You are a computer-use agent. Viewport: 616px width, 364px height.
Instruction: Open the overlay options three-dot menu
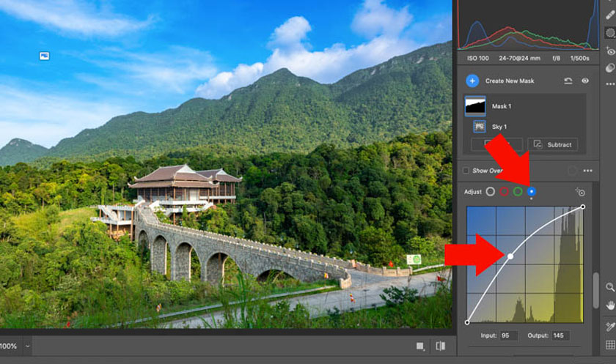click(x=587, y=171)
